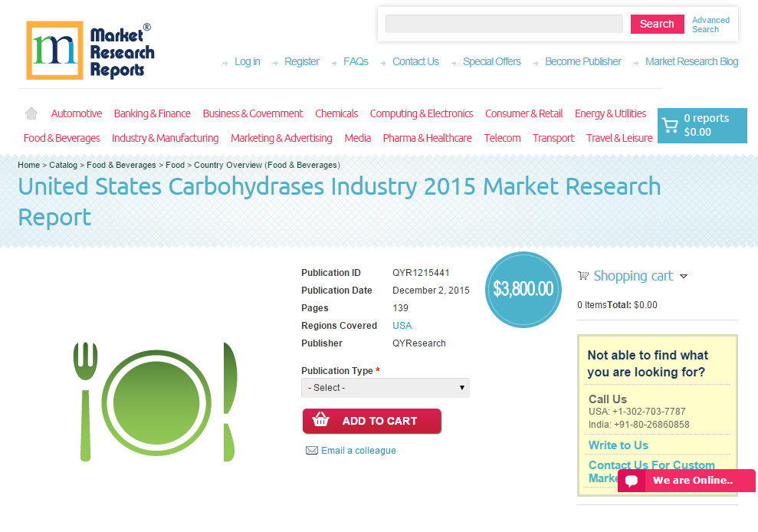This screenshot has width=758, height=532.
Task: Click the Log in link
Action: [247, 62]
